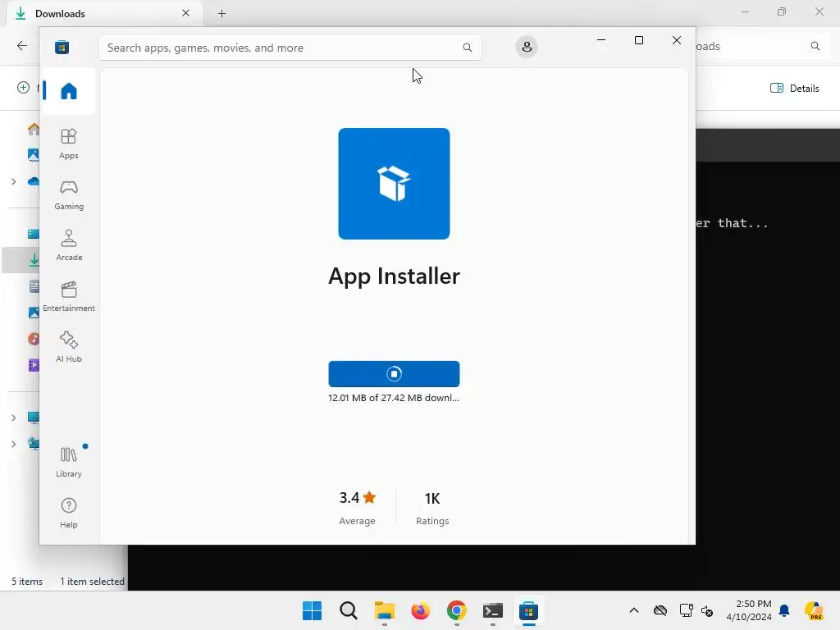Open Arcade in the Store sidebar
Image resolution: width=840 pixels, height=630 pixels.
(x=69, y=245)
